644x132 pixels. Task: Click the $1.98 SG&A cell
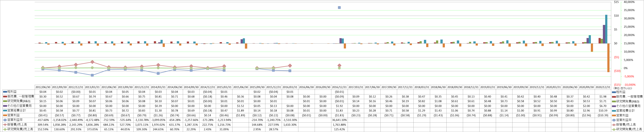pyautogui.click(x=603, y=97)
